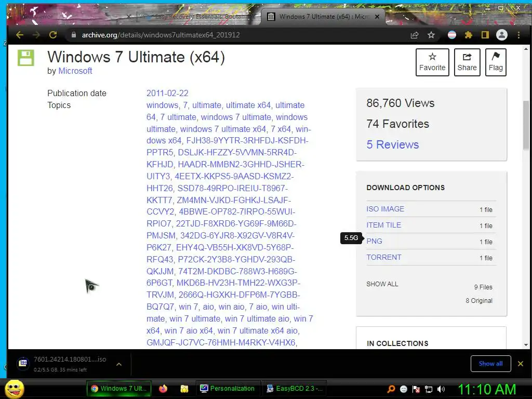Image resolution: width=532 pixels, height=399 pixels.
Task: Open the Action Center flag tray icon
Action: [416, 389]
